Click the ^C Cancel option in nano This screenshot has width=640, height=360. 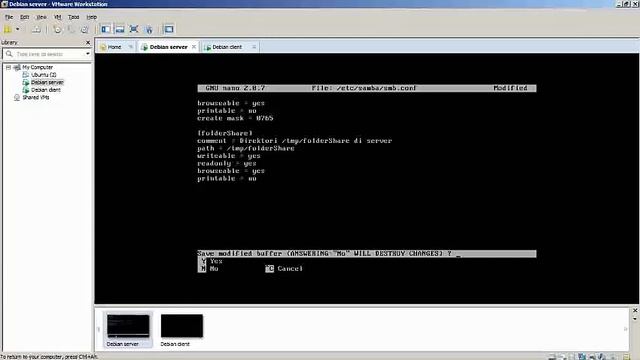click(284, 269)
